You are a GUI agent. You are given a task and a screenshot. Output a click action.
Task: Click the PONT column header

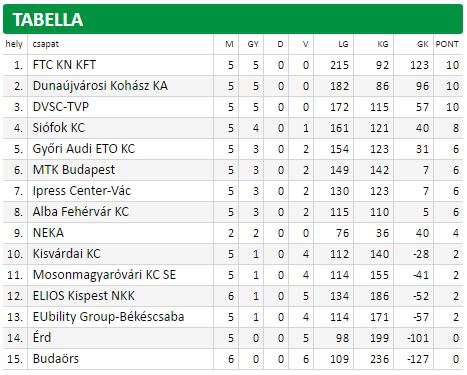tap(447, 44)
